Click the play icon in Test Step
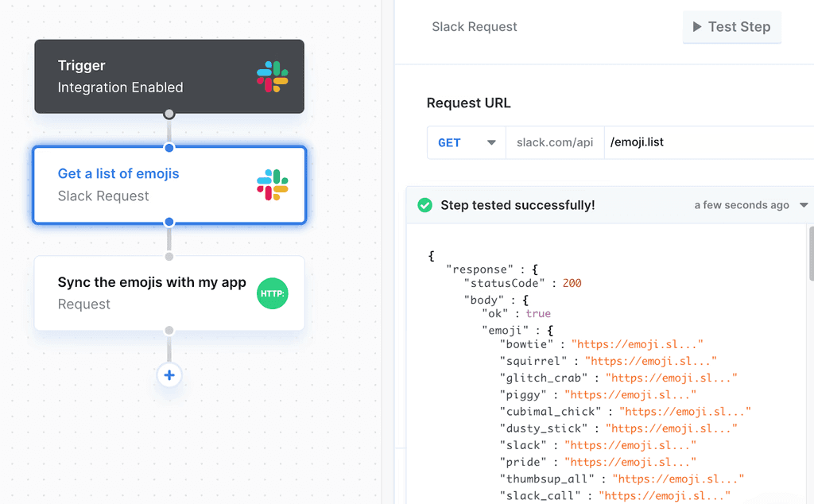This screenshot has width=814, height=504. 697,27
